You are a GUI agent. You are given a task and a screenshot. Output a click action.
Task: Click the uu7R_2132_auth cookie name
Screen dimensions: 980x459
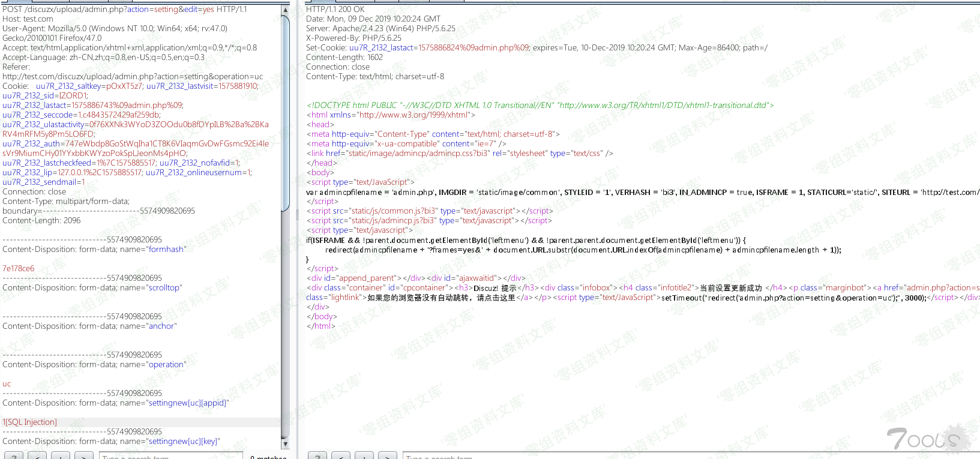pos(31,143)
